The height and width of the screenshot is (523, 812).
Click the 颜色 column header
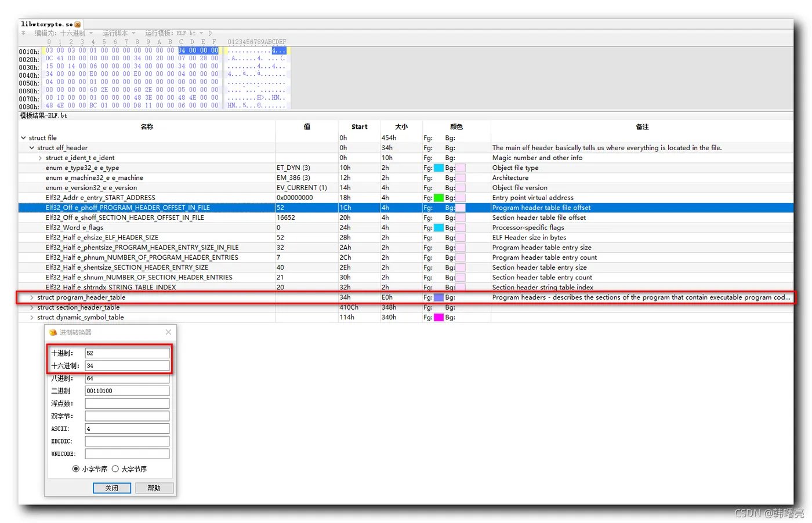456,126
